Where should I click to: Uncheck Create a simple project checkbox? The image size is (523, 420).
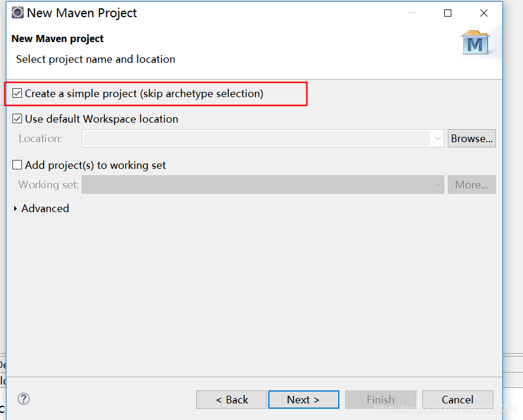[17, 94]
